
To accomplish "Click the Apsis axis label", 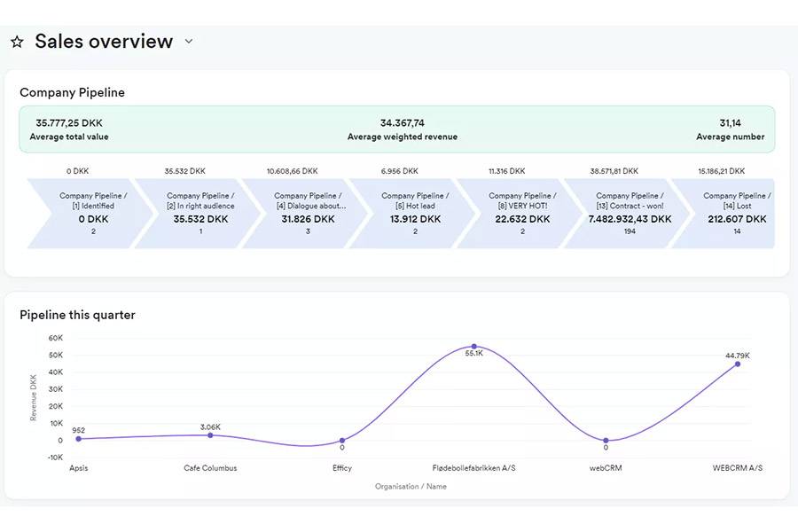I will tap(78, 468).
